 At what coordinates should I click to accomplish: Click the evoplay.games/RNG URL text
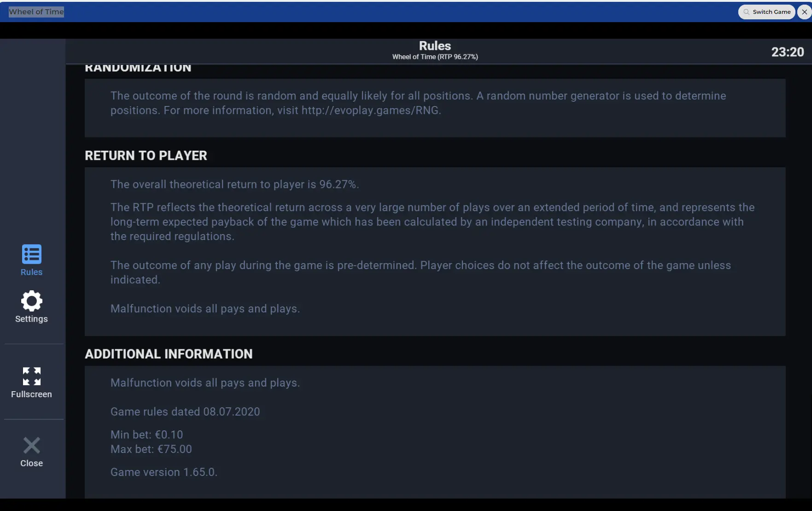point(371,111)
